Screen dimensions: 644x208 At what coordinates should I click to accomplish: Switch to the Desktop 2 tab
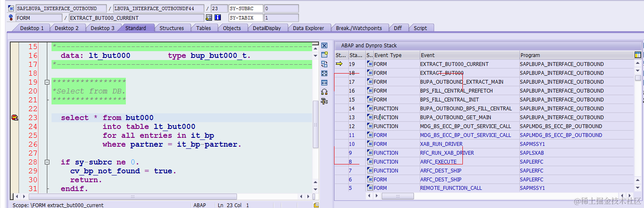tap(67, 28)
